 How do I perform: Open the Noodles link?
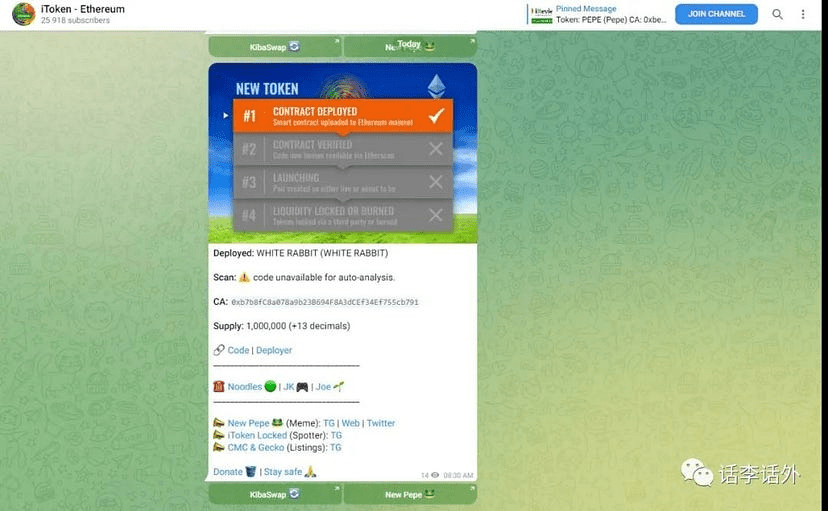pyautogui.click(x=244, y=386)
